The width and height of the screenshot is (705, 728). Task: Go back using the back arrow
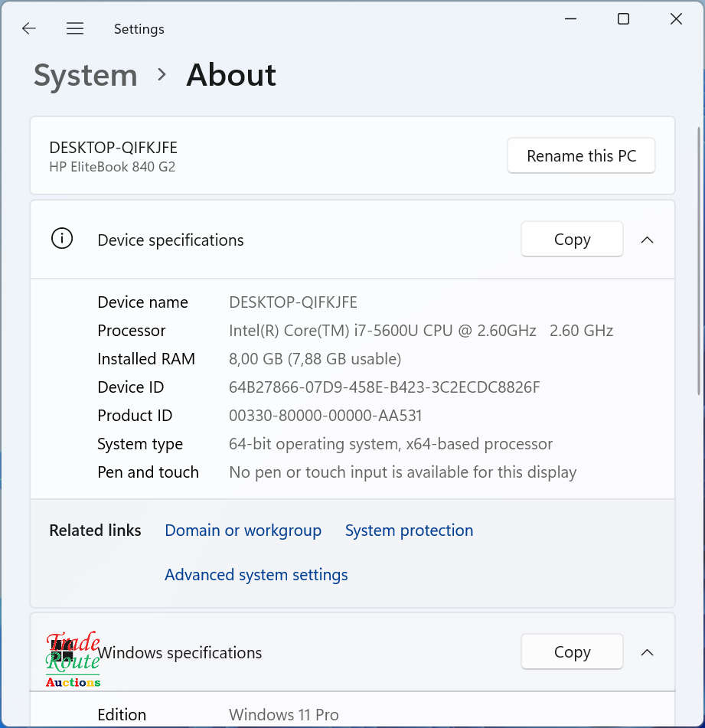(29, 29)
